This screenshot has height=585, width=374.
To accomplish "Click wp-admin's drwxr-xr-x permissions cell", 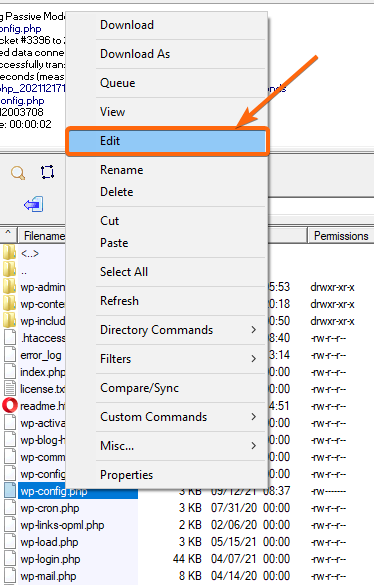I will point(332,287).
